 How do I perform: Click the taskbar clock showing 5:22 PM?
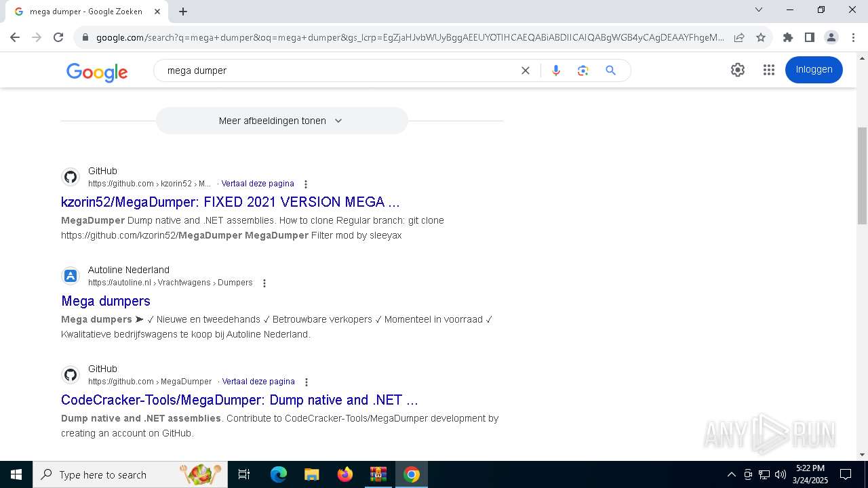pos(810,474)
